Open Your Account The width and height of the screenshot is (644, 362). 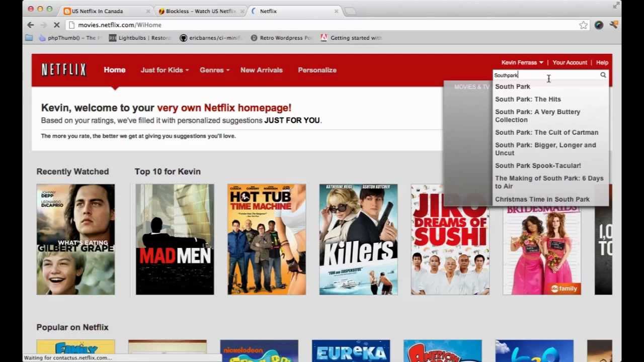tap(570, 62)
